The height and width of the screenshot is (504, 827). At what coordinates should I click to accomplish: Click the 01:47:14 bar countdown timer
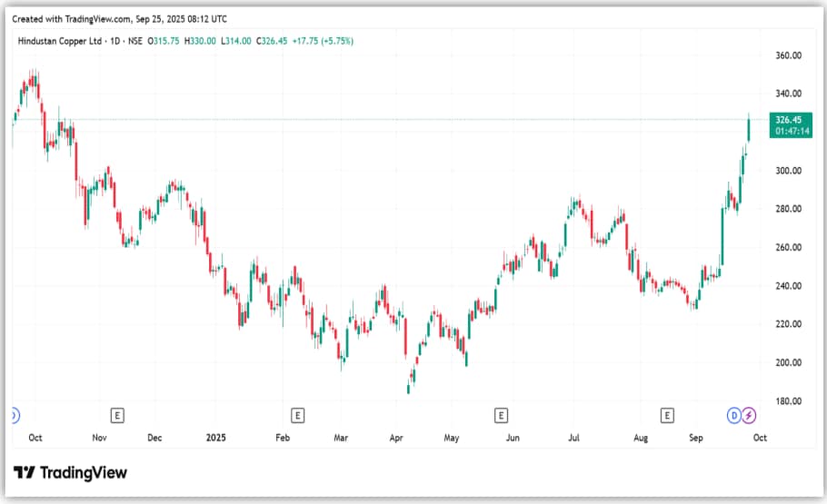787,131
